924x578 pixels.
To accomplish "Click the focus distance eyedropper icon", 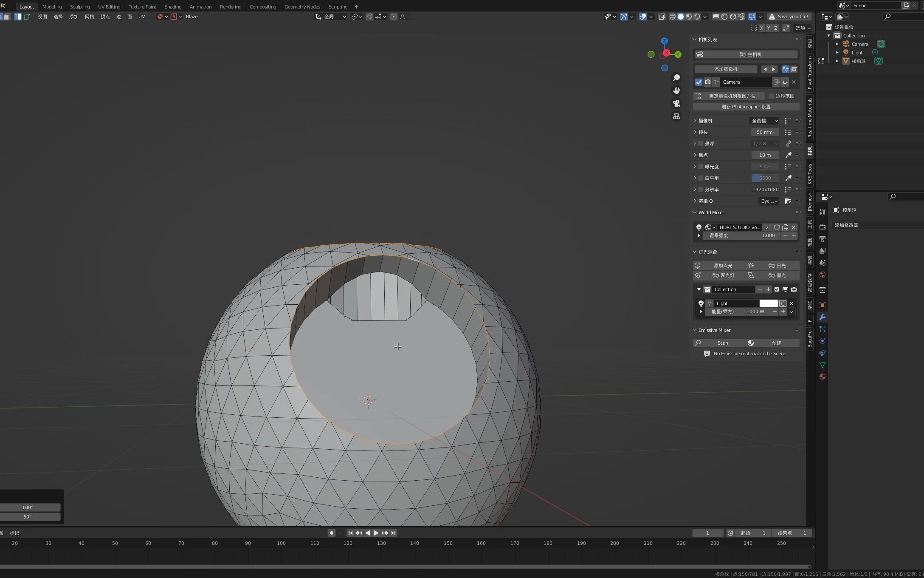I will pos(788,155).
